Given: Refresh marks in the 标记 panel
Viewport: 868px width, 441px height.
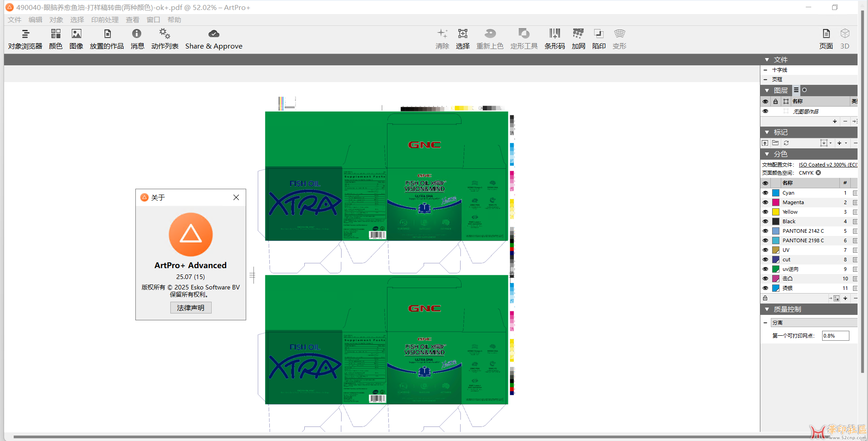Looking at the screenshot, I should coord(786,143).
